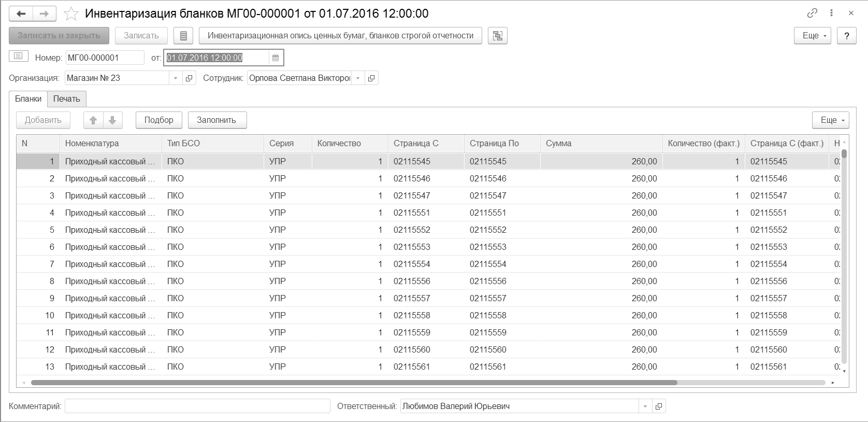Click the forward navigation arrow
Viewport: 868px width, 422px height.
click(44, 13)
